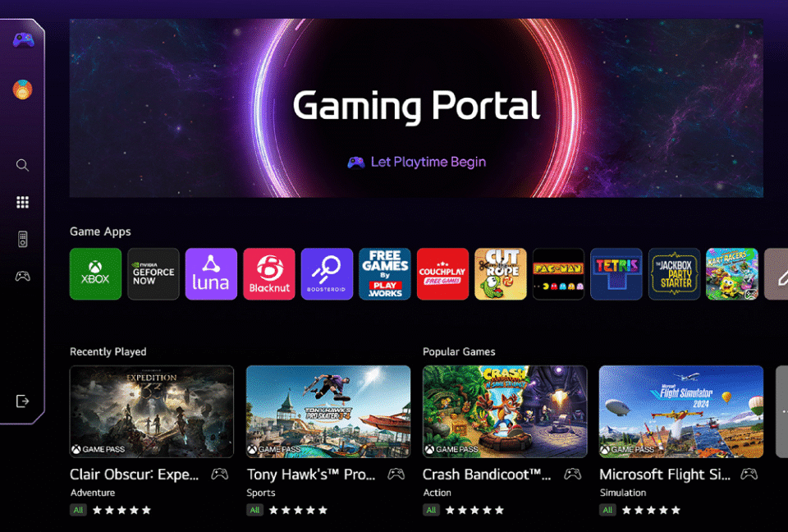Open the Boosteroid app tile
The image size is (788, 532).
click(327, 273)
